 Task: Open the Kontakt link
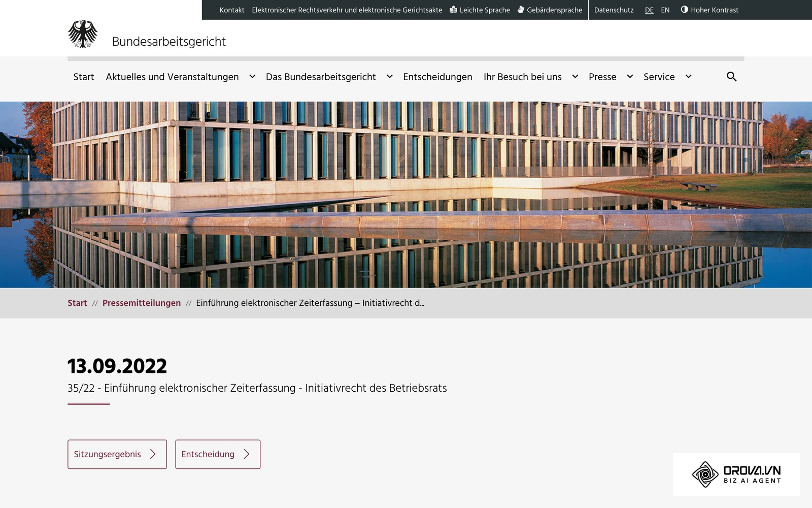pyautogui.click(x=232, y=10)
